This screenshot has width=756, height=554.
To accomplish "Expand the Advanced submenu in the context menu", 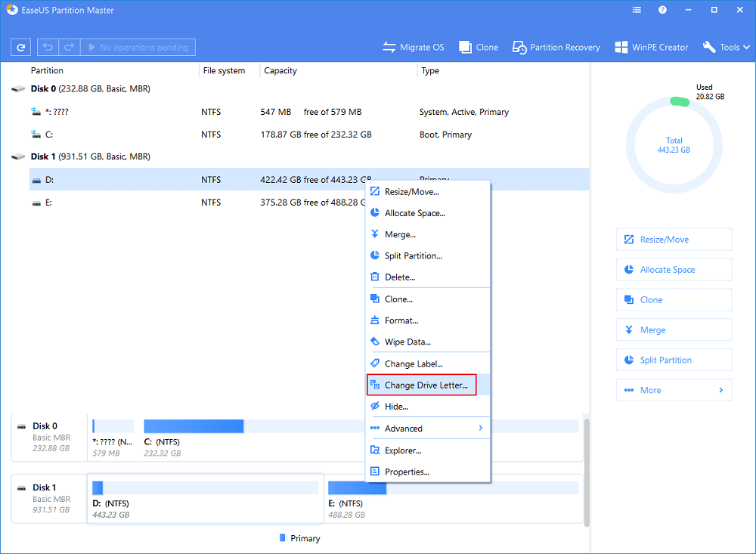I will click(x=428, y=428).
